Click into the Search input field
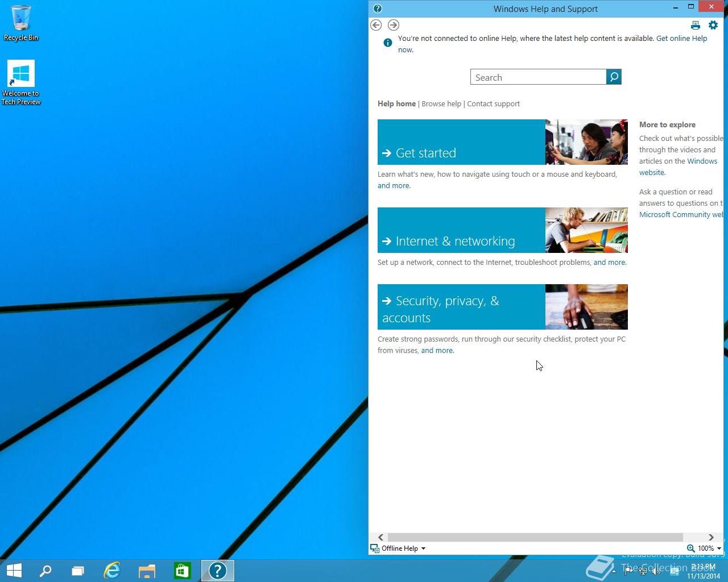Viewport: 728px width, 582px height. click(539, 77)
